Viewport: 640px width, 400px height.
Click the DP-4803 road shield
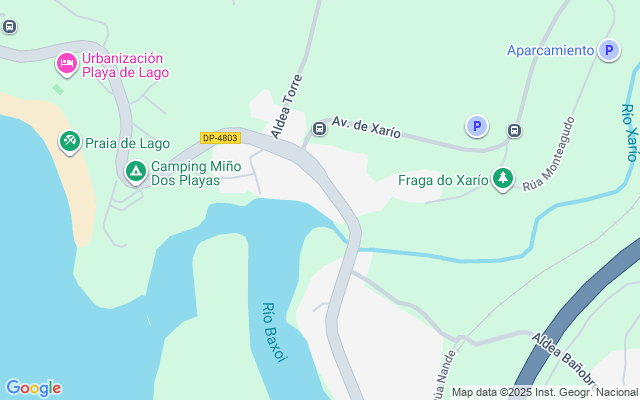tap(220, 138)
